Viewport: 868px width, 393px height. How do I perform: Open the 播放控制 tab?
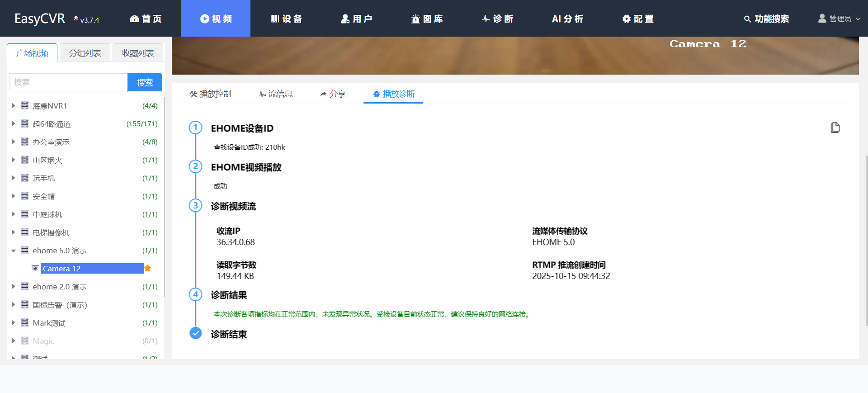click(210, 94)
